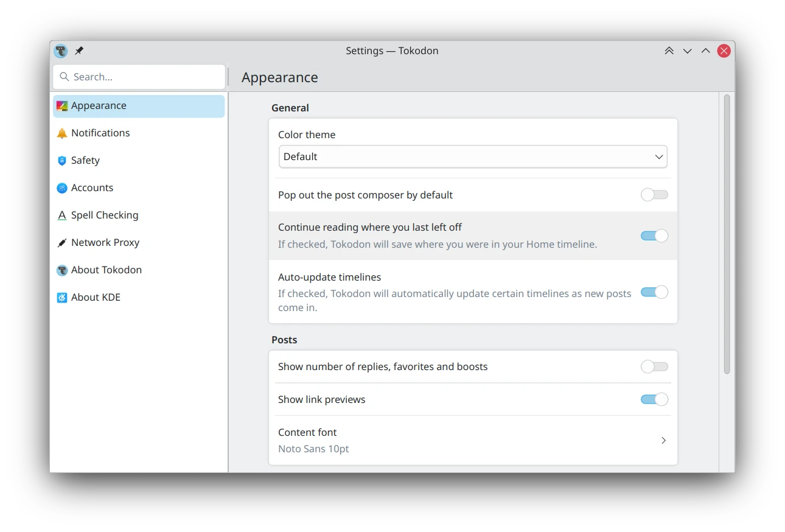Turn off Auto-update timelines switch

pos(654,292)
